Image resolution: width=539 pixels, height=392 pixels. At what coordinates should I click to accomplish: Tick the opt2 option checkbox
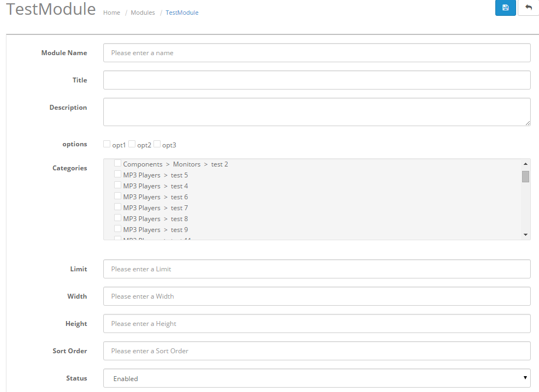132,144
